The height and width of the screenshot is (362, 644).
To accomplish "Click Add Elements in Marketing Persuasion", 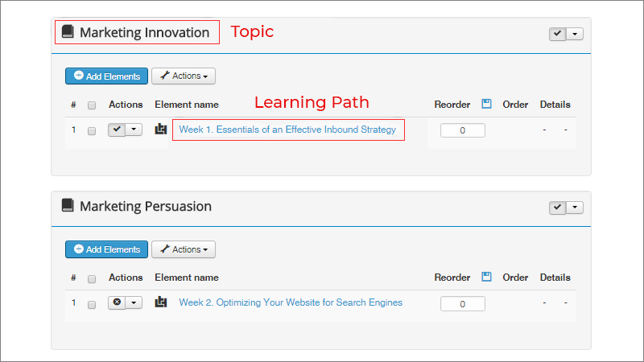I will coord(107,249).
